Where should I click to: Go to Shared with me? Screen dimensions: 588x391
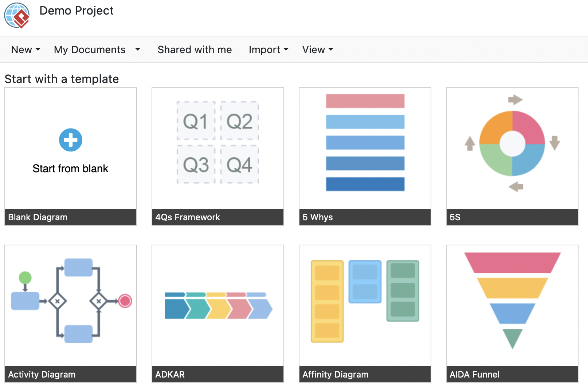click(x=195, y=50)
